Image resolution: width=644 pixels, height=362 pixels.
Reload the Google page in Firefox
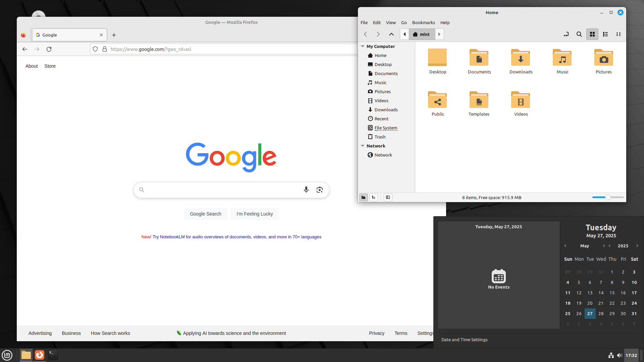(x=49, y=49)
